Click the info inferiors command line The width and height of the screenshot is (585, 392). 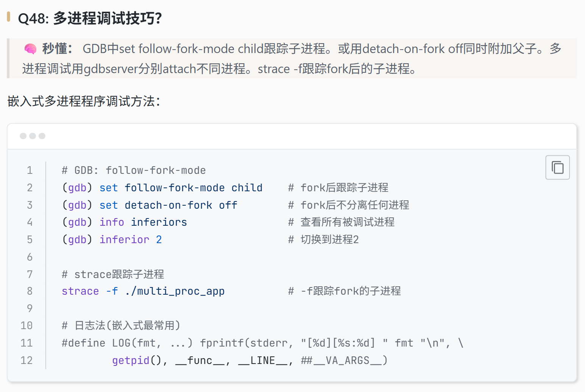[125, 222]
